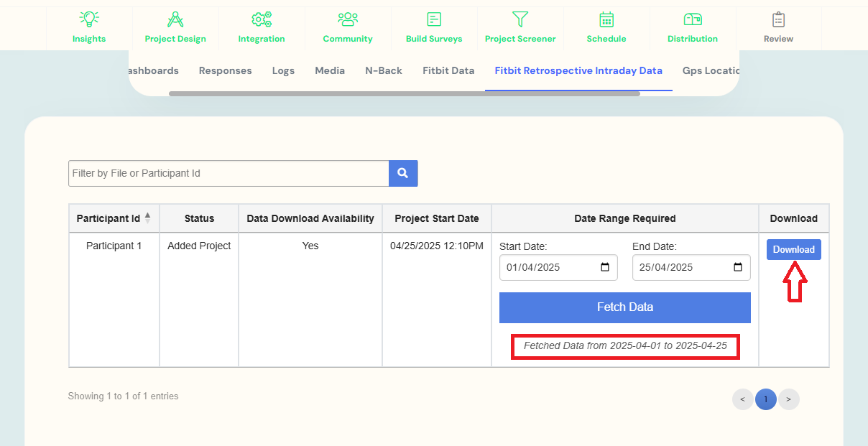Click Fetched Data from 2025-04-01 message
This screenshot has height=446, width=868.
pos(625,346)
